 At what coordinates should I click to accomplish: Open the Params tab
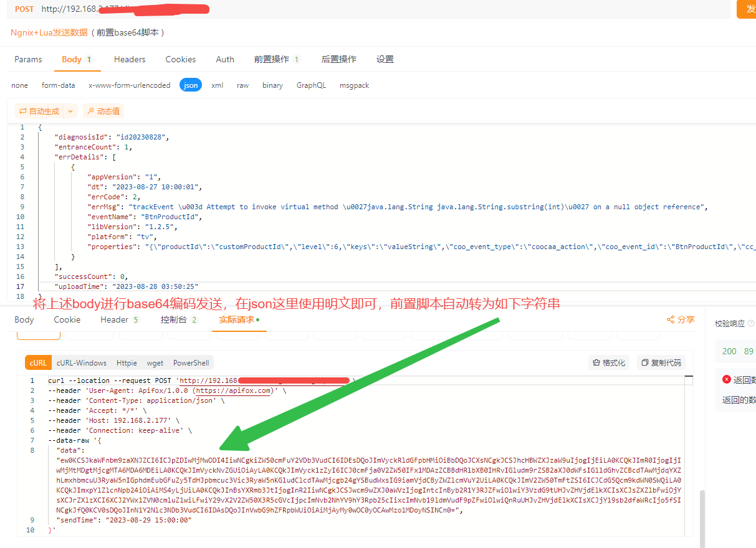(x=29, y=59)
